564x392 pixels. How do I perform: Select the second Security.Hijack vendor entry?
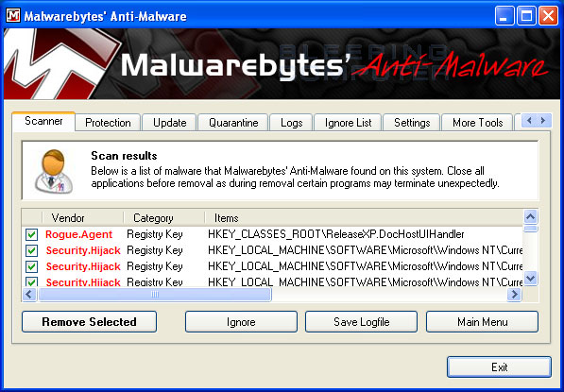pos(83,266)
